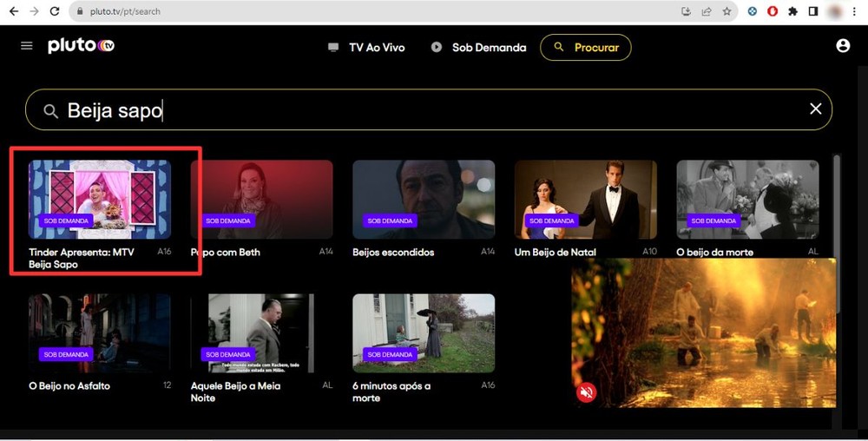Viewport: 868px width, 441px height.
Task: Unmute the mini player with the muted speaker icon
Action: [x=586, y=393]
